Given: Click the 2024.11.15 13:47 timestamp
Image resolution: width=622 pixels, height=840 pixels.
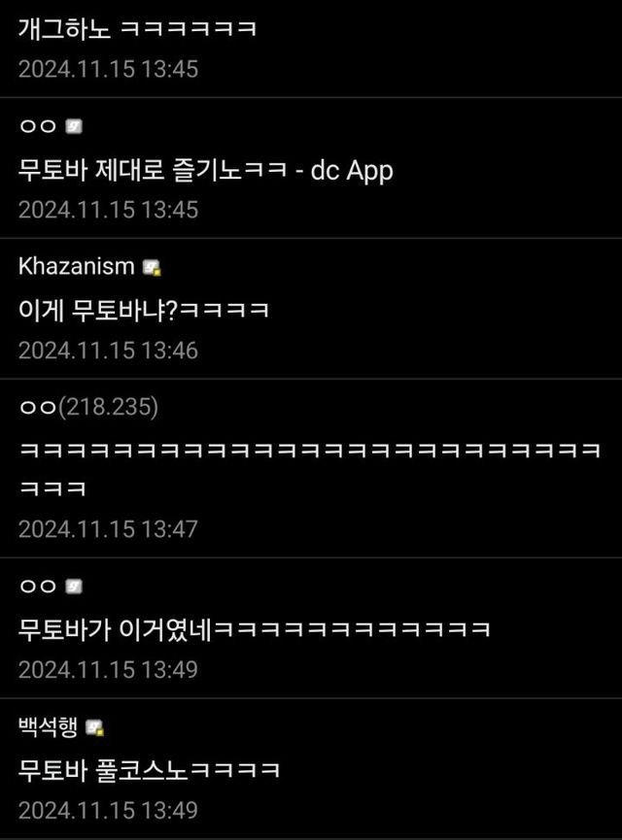Looking at the screenshot, I should [x=108, y=529].
